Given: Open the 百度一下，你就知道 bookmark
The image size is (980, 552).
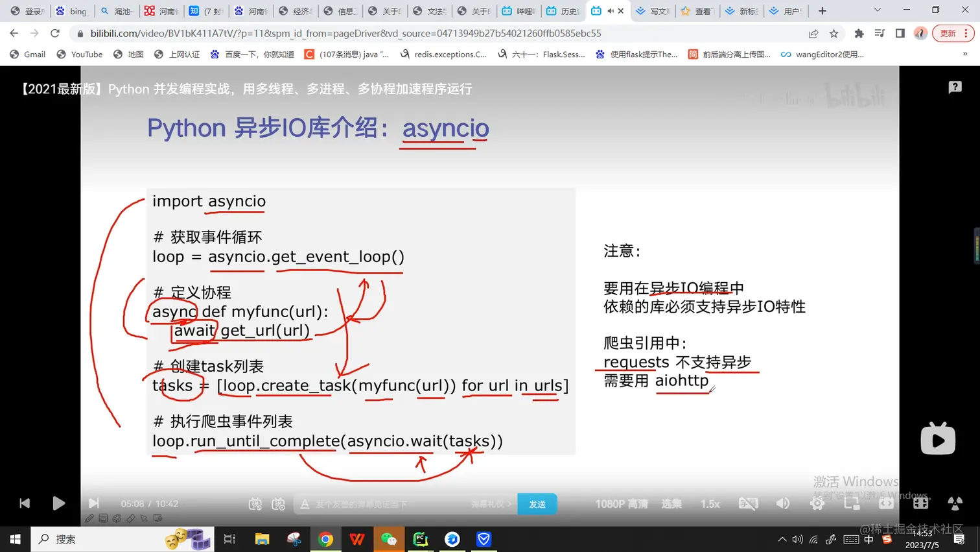Looking at the screenshot, I should pos(252,54).
